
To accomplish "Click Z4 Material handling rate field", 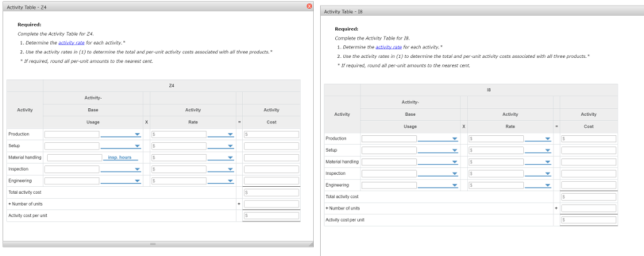I will pos(179,157).
